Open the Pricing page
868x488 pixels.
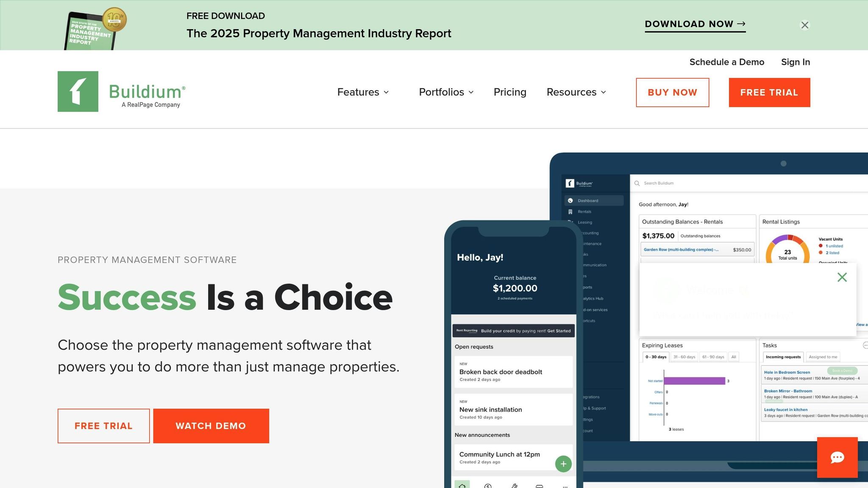[510, 92]
